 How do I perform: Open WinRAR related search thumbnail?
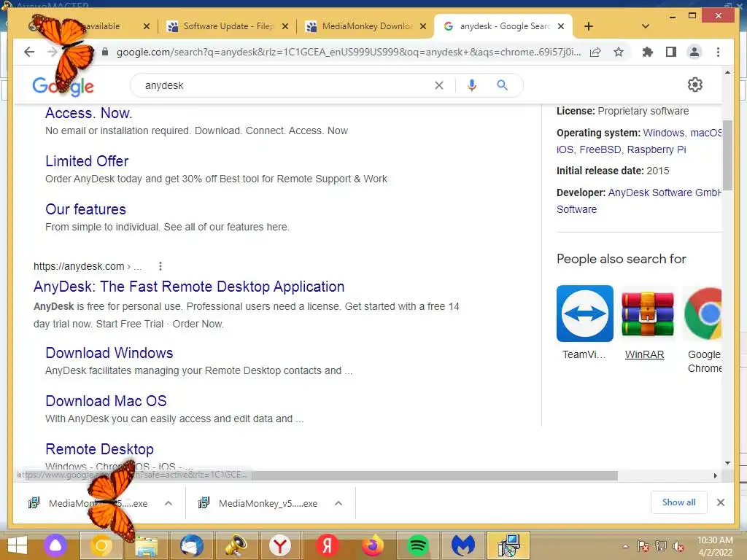(x=648, y=314)
